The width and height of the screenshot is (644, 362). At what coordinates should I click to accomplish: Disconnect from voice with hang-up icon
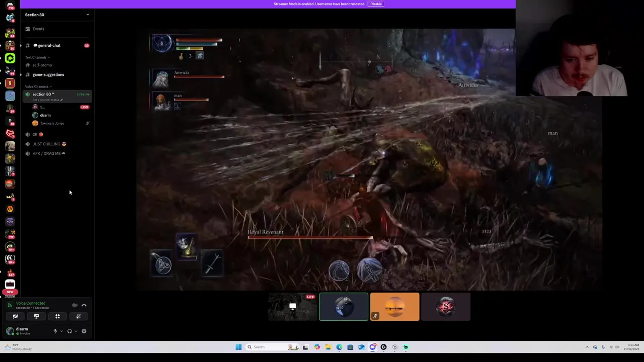point(84,305)
